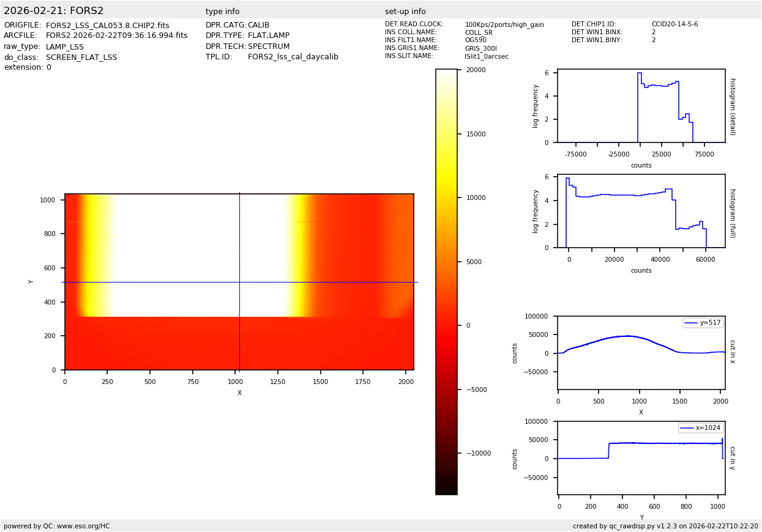Click the TPL.ID value FORS2_lss_cal_daycalib
The height and width of the screenshot is (532, 762).
coord(293,57)
